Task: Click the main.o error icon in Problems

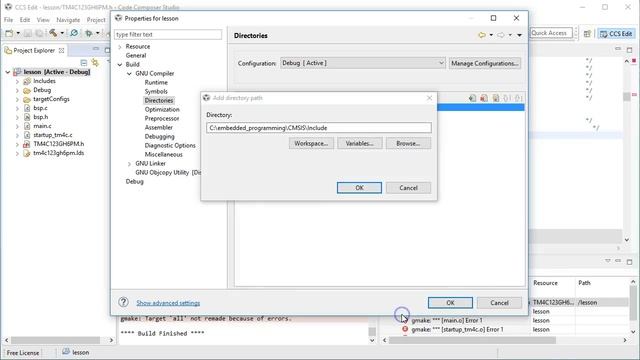Action: [x=405, y=320]
